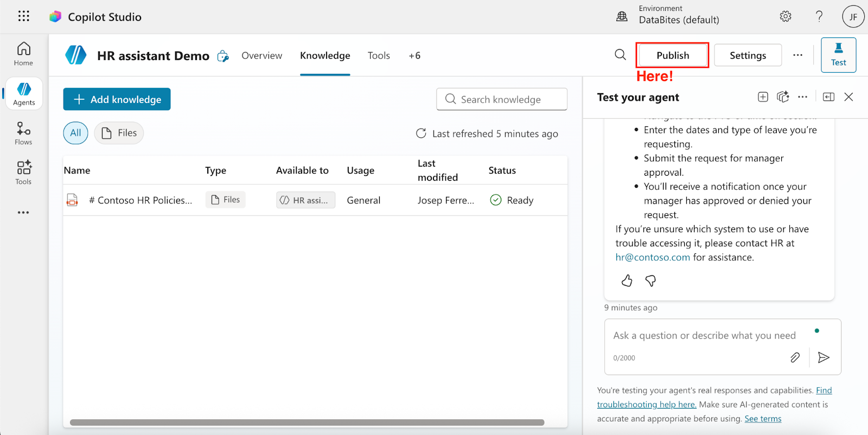Give thumbs down on the response
868x435 pixels.
click(650, 280)
